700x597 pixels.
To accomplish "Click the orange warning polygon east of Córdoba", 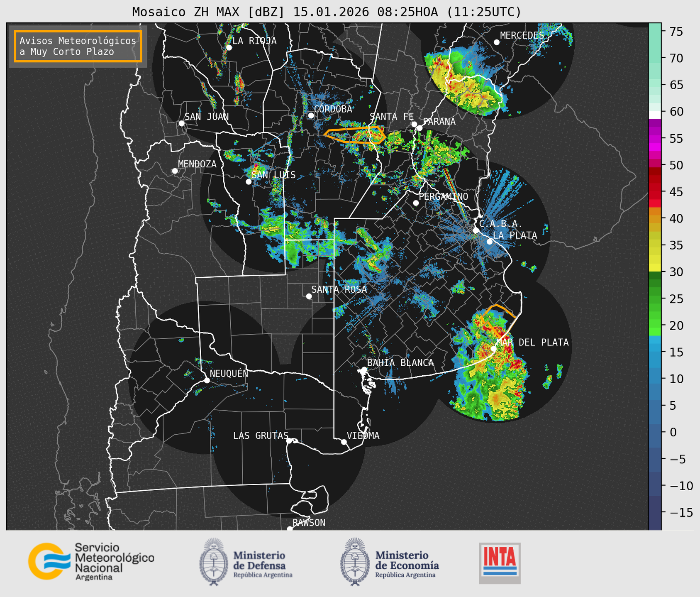I will (355, 135).
